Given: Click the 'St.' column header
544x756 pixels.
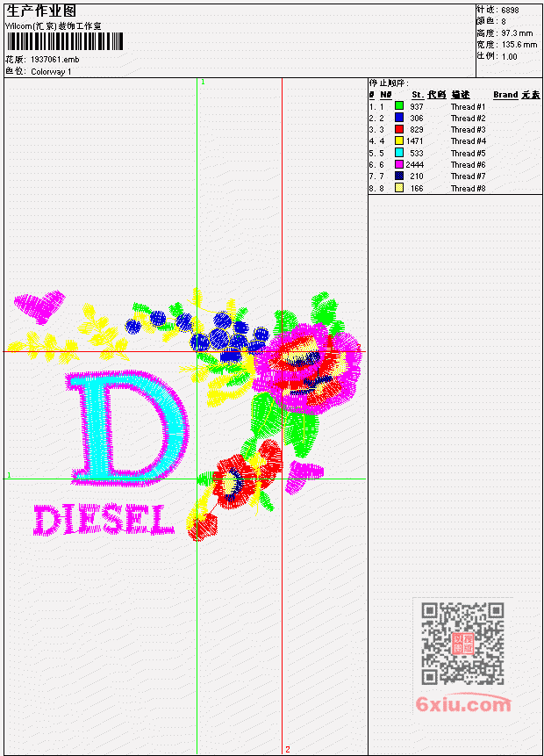Looking at the screenshot, I should tap(418, 95).
